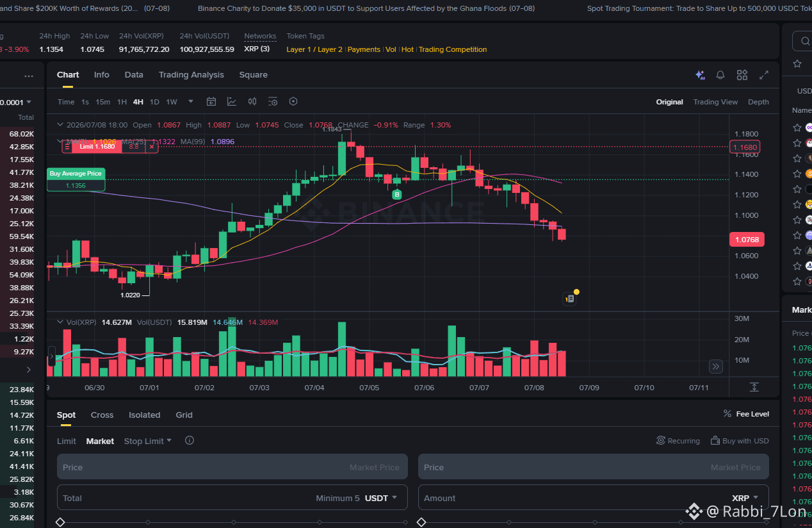Collapse the MA indicator row chevron
The width and height of the screenshot is (812, 528).
click(61, 142)
